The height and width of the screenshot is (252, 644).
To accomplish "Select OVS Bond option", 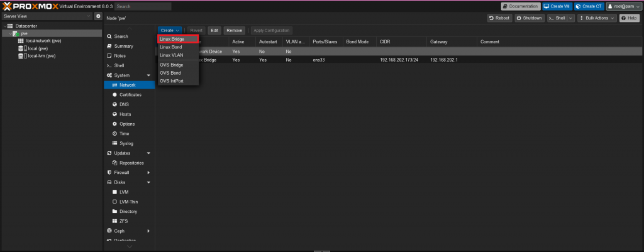I will (x=178, y=73).
